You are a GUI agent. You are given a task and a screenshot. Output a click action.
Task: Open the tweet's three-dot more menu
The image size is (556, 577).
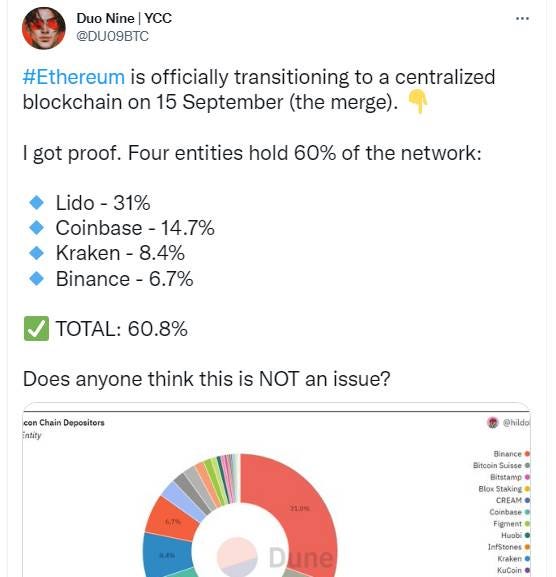[522, 18]
